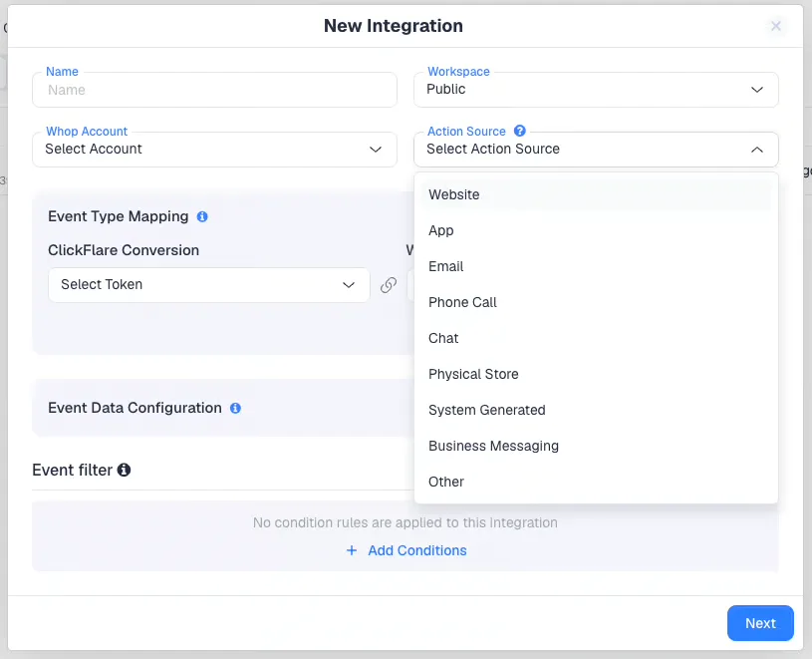Screen dimensions: 812x659
Task: Choose Other from the Action Source list
Action: coord(596,482)
